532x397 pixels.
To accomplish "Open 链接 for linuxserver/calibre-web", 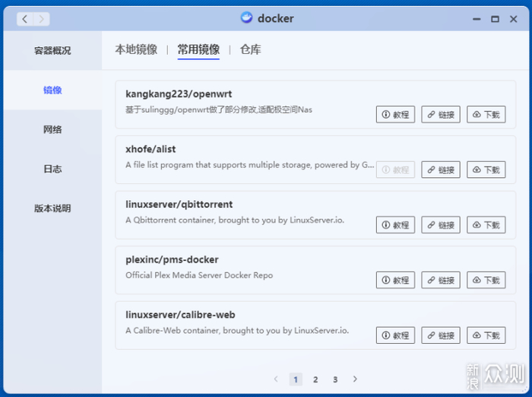I will [441, 335].
